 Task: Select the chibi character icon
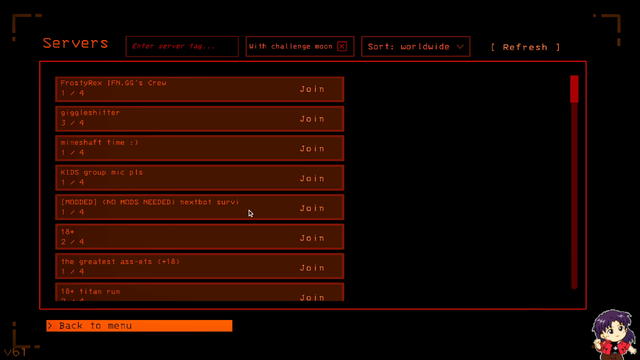[614, 334]
